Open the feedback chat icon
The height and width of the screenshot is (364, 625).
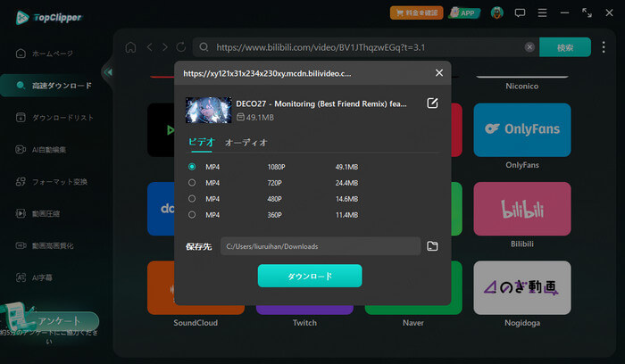click(520, 13)
